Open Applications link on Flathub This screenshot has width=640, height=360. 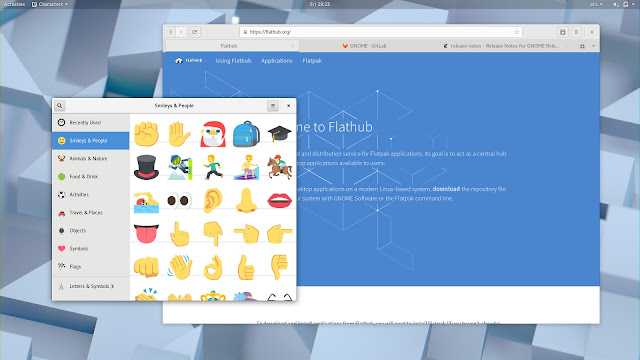pos(277,61)
